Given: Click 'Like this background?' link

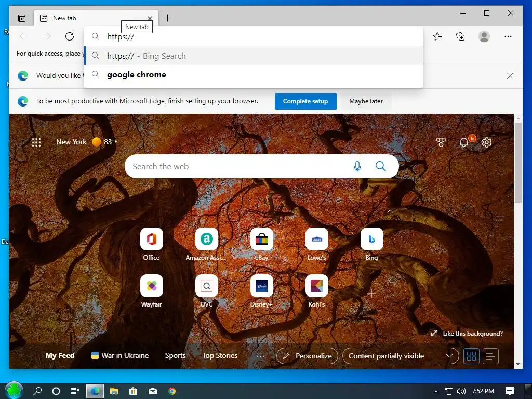Looking at the screenshot, I should (x=467, y=334).
